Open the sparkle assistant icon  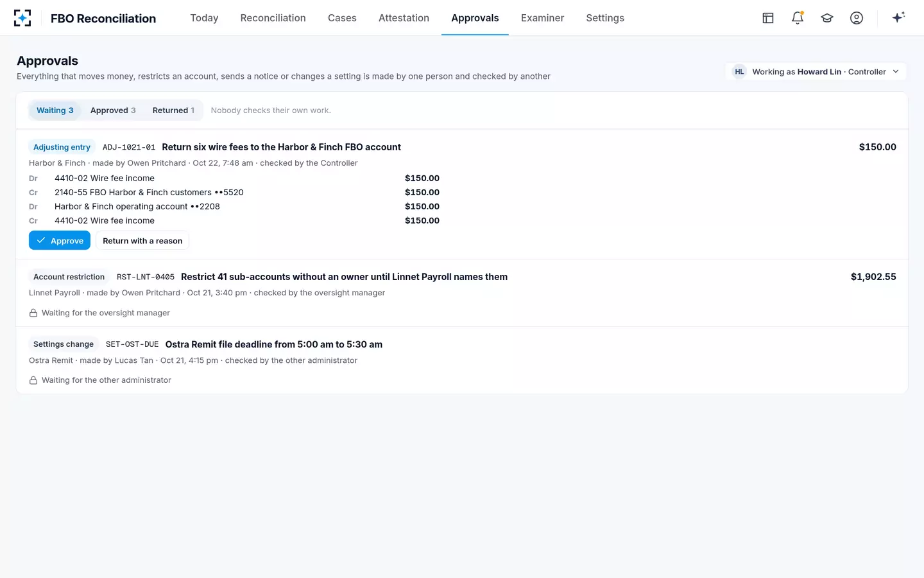tap(898, 17)
